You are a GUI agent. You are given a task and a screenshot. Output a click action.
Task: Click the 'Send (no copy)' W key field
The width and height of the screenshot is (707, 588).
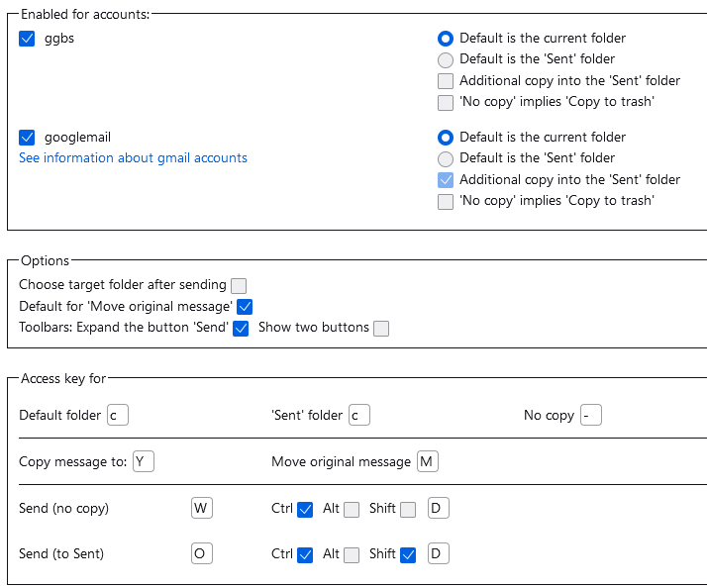click(201, 509)
